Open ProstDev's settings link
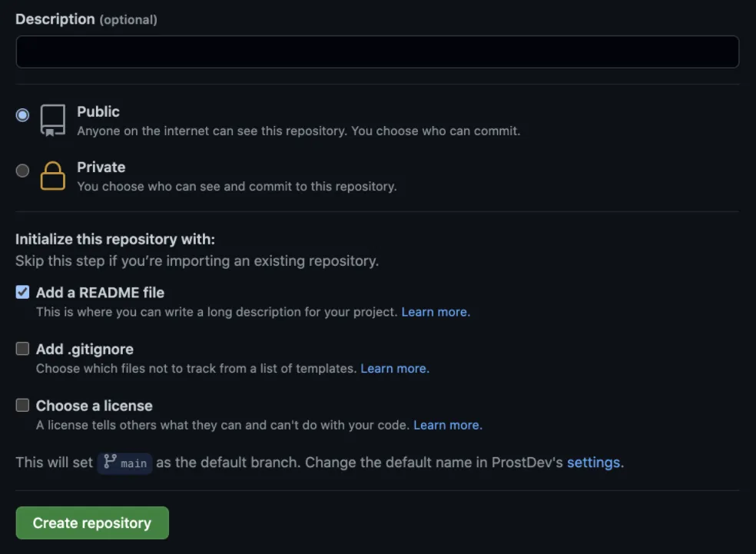This screenshot has width=756, height=554. pyautogui.click(x=595, y=463)
